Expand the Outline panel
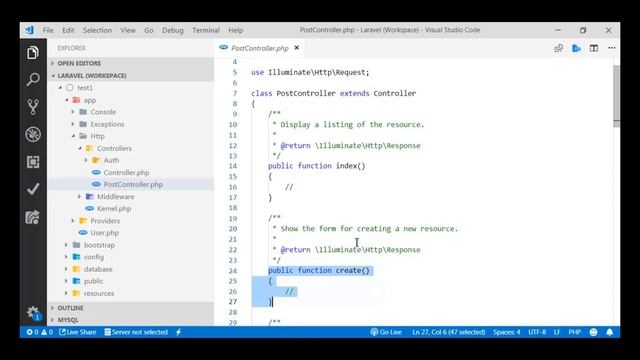The image size is (640, 360). click(130, 308)
